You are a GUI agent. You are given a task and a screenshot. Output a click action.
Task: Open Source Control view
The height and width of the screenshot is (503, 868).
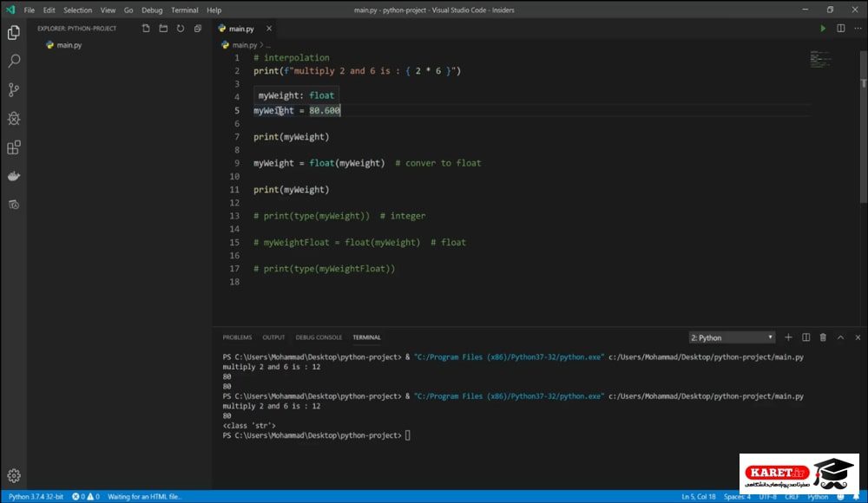(x=14, y=89)
